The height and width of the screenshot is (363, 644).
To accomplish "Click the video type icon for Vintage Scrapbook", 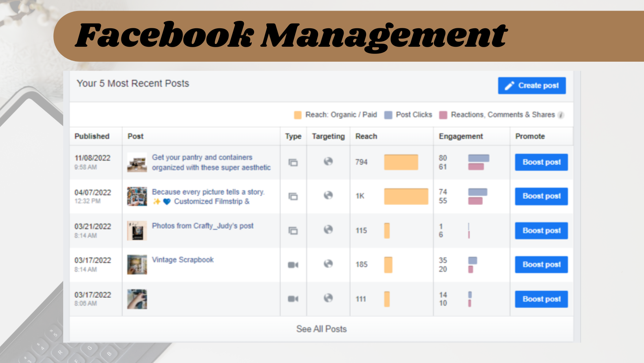I will 293,265.
